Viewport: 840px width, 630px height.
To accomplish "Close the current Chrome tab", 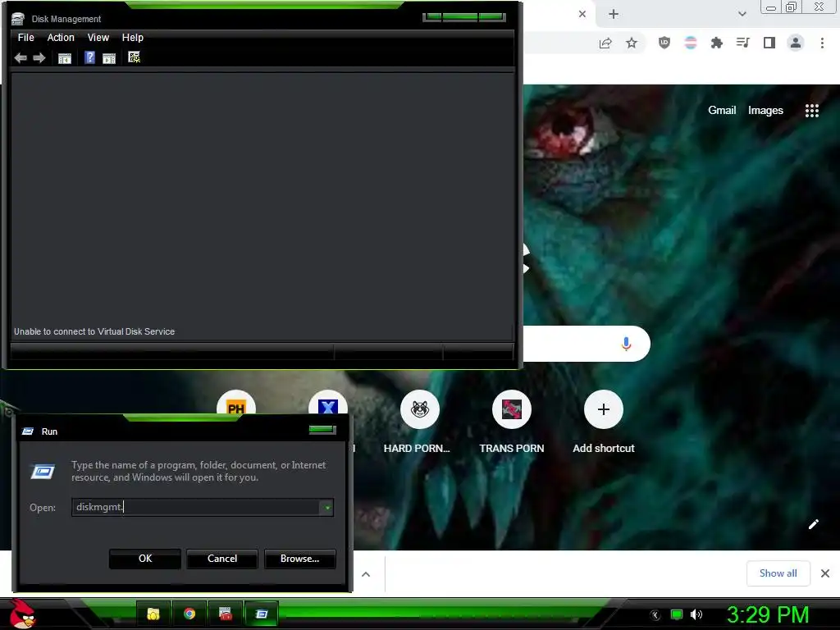I will click(x=582, y=14).
